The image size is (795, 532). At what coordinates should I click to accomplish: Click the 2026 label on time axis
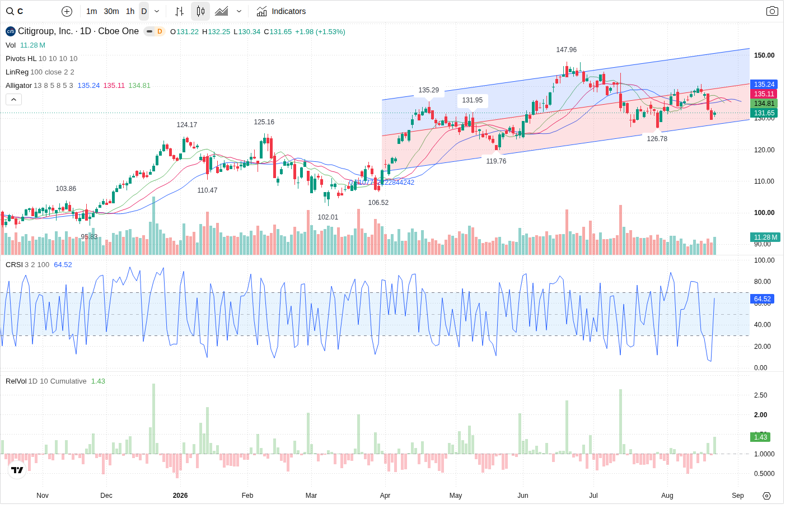180,496
